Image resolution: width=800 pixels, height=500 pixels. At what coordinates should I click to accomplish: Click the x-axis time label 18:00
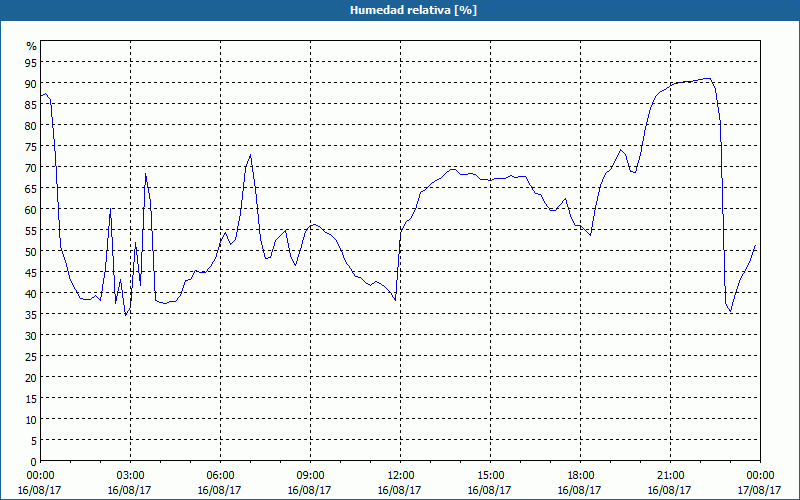coord(580,476)
